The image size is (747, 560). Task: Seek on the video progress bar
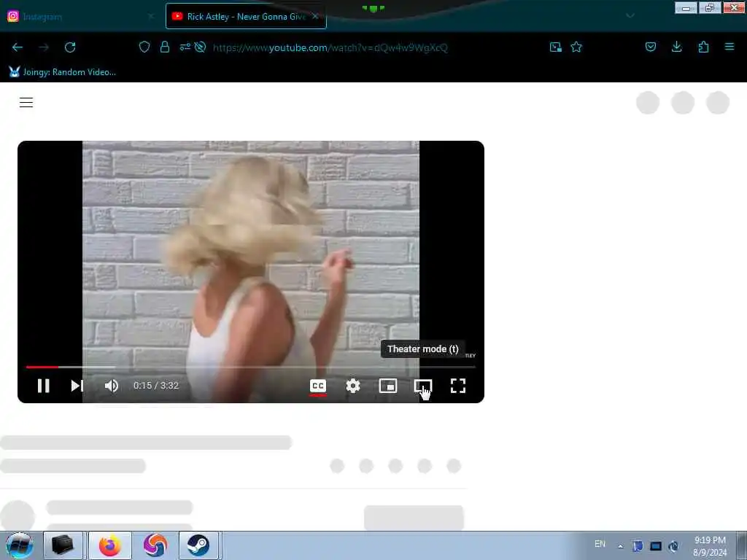(x=251, y=367)
